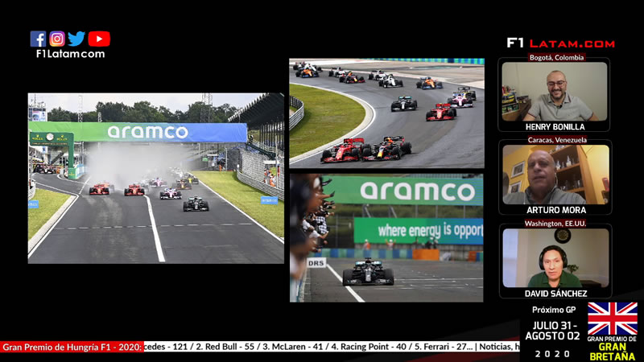
Task: Click the Próximo GP heading
Action: tap(553, 310)
